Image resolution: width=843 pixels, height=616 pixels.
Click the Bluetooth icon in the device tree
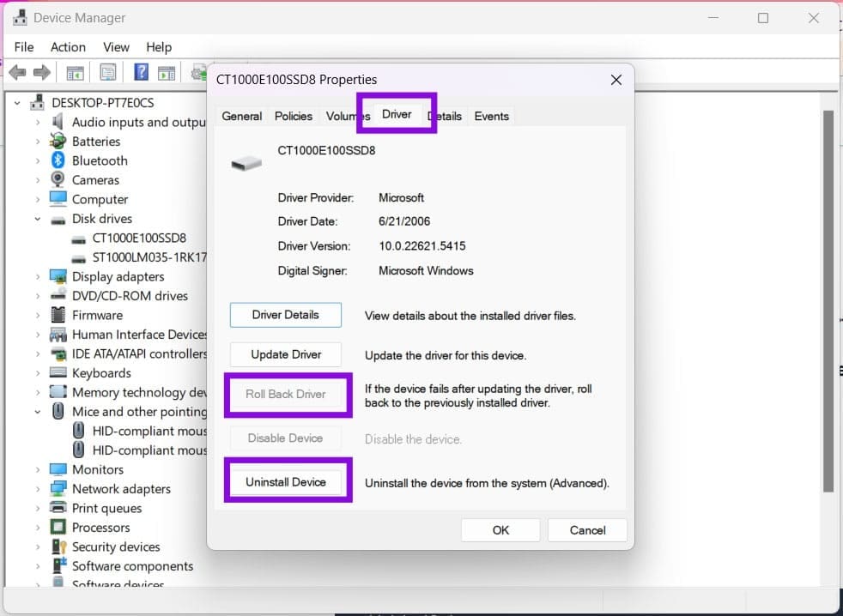(58, 160)
